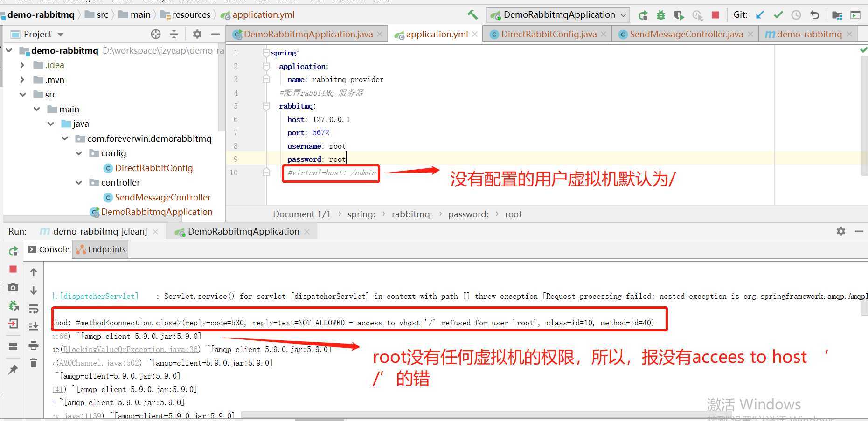Collapse the config package
Viewport: 868px width, 421px height.
pos(79,153)
